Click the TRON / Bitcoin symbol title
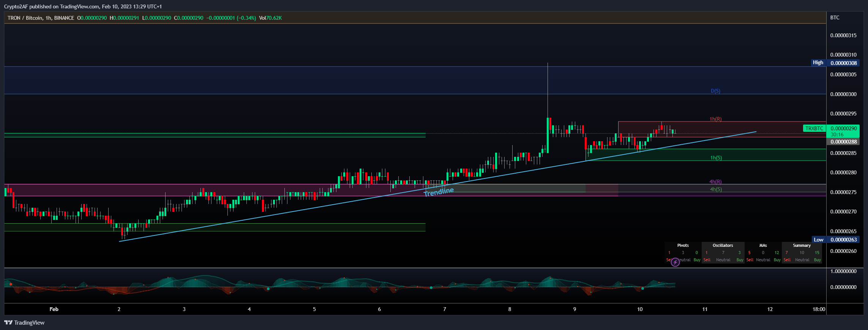This screenshot has height=330, width=868. tap(25, 18)
